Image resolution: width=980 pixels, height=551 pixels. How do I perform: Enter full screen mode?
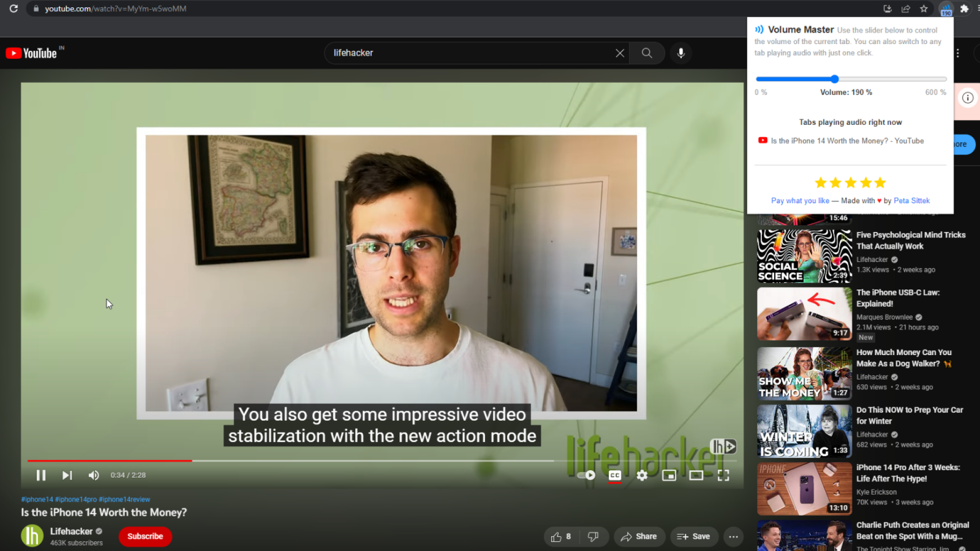tap(723, 475)
